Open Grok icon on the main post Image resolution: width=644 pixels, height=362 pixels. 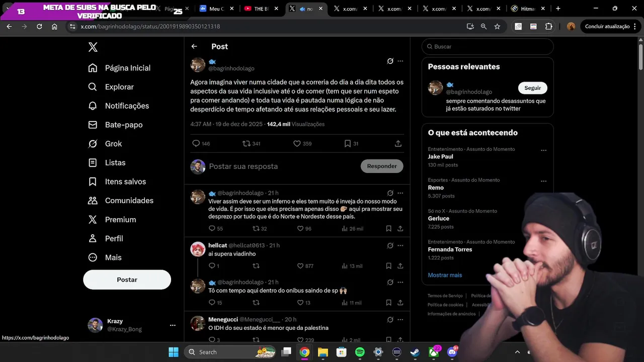(x=390, y=61)
